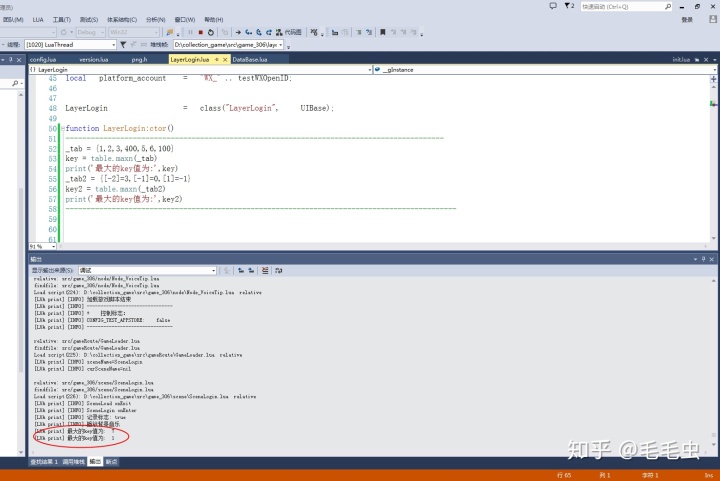Image resolution: width=720 pixels, height=481 pixels.
Task: Click the Restart debugging circular arrow icon
Action: [x=211, y=32]
